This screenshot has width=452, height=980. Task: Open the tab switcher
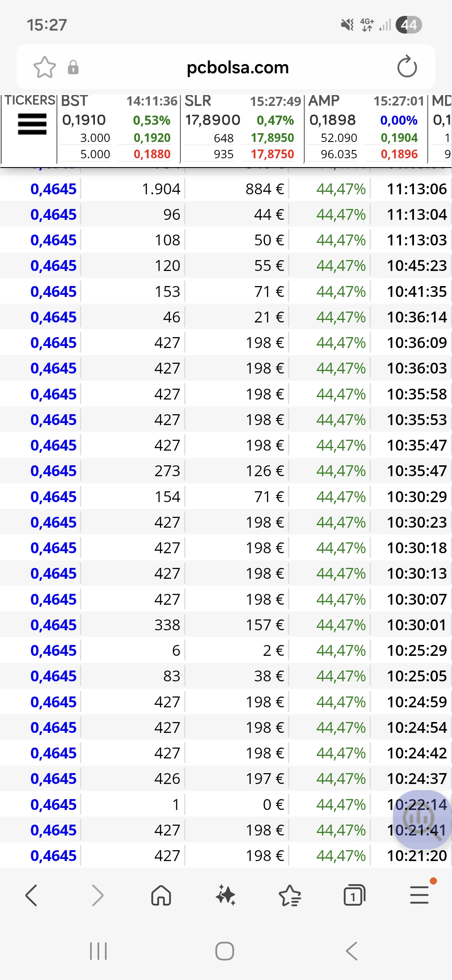pos(354,895)
